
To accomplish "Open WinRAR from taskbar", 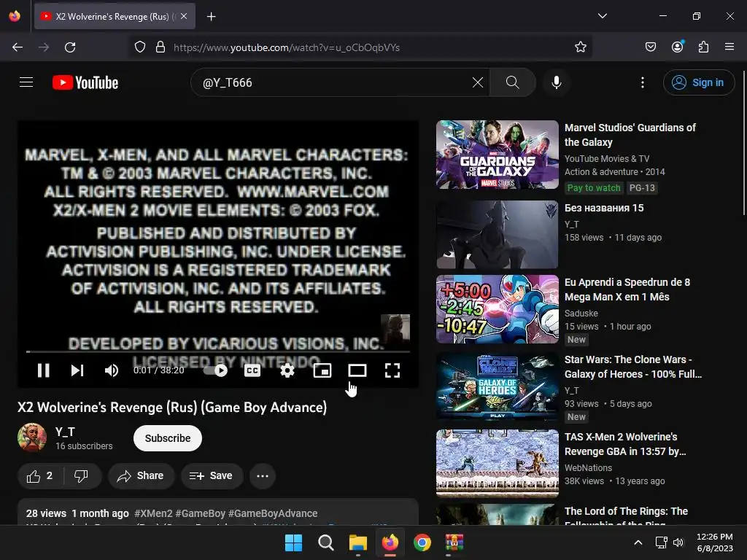I will (454, 542).
